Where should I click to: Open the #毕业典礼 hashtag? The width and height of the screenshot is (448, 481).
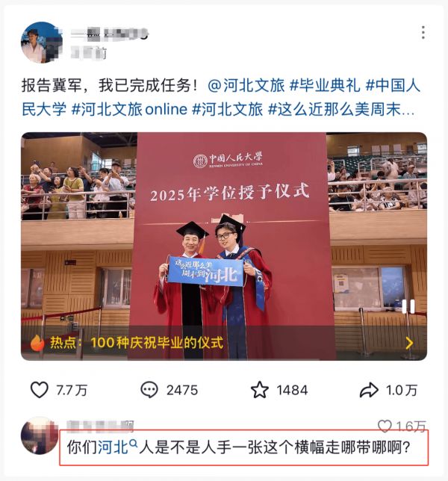point(325,85)
